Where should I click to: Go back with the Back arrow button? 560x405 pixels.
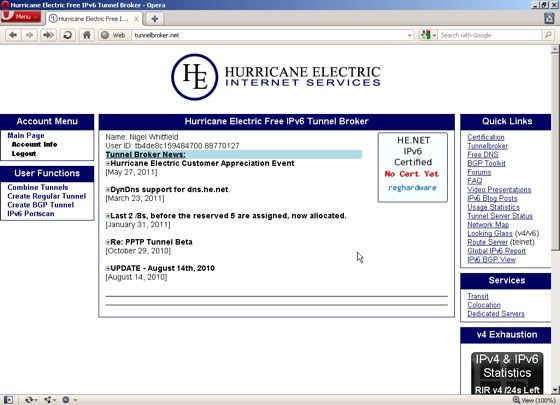click(13, 35)
